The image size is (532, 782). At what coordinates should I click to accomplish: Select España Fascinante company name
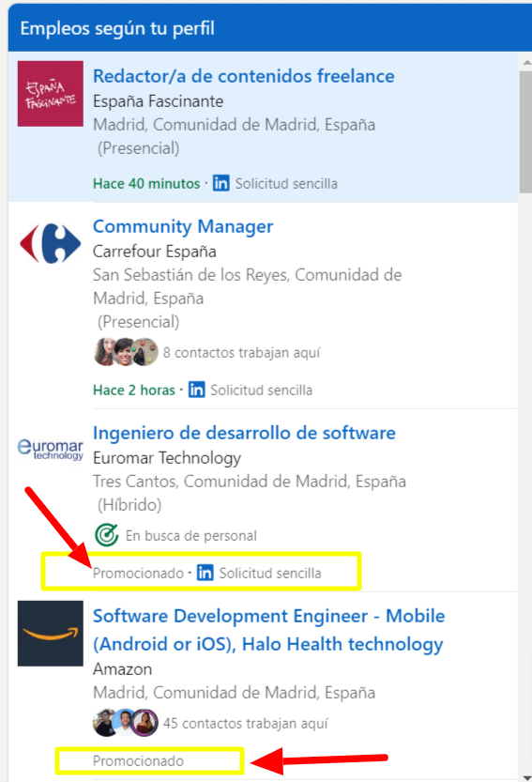tap(158, 101)
